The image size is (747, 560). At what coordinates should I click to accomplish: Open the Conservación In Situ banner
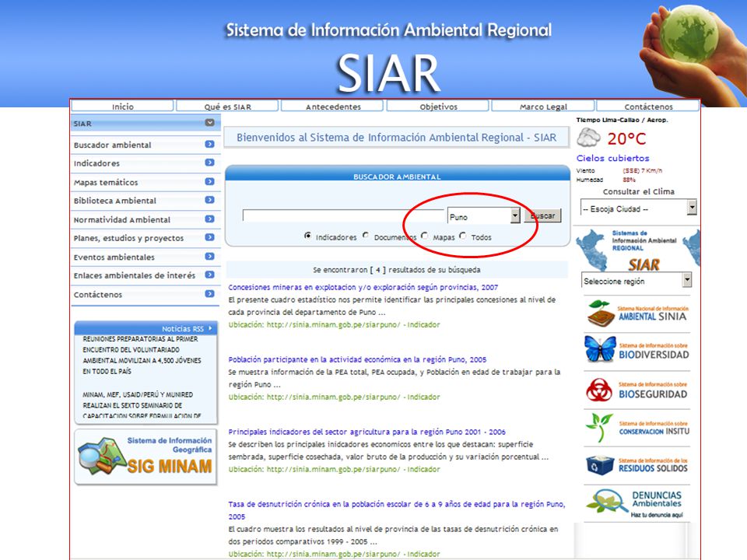[637, 428]
